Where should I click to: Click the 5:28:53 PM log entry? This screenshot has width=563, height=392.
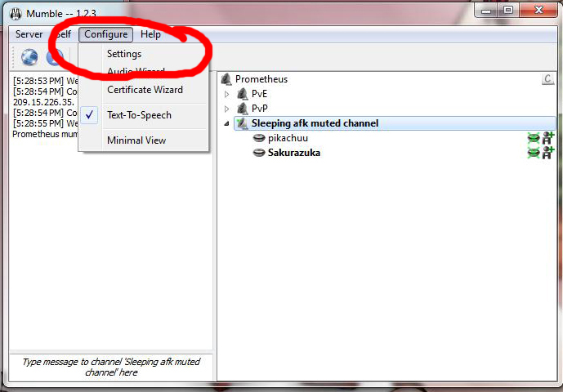pyautogui.click(x=46, y=81)
